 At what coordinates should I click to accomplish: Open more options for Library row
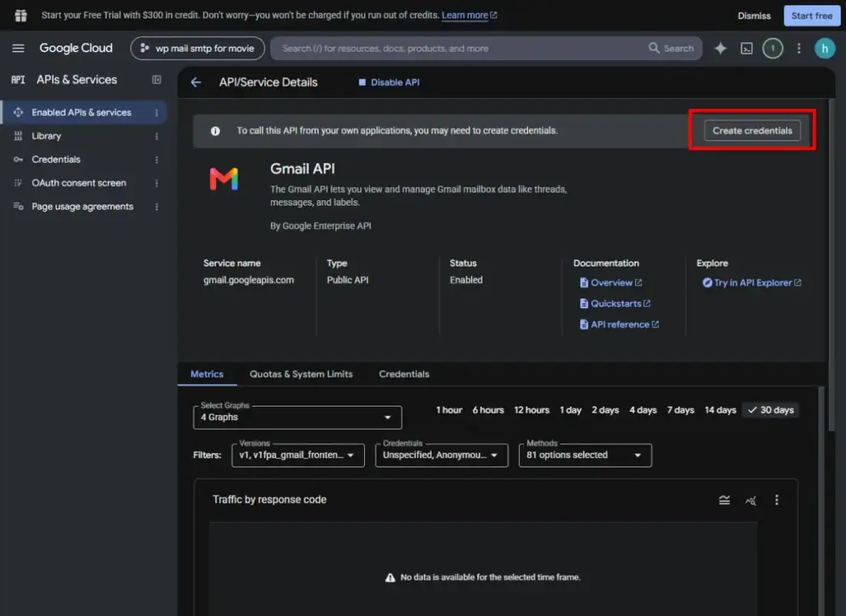click(156, 136)
